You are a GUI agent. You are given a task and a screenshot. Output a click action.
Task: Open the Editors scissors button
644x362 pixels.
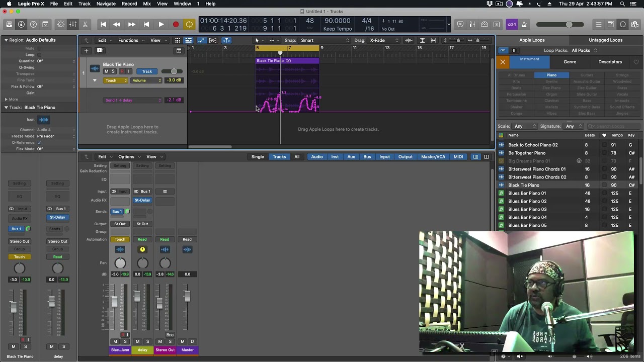pos(85,24)
